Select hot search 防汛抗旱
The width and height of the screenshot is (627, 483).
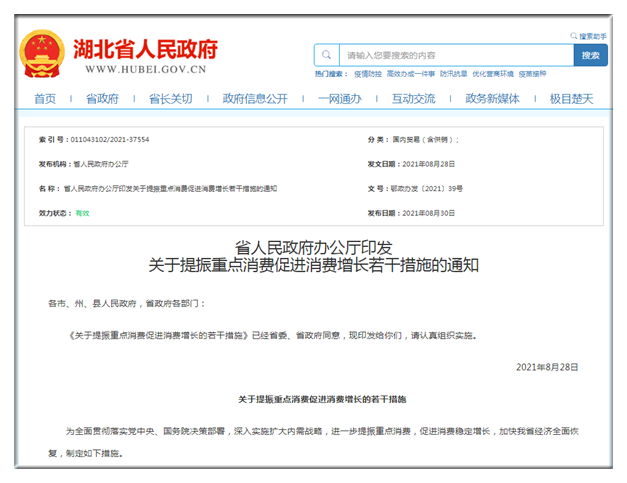[453, 74]
